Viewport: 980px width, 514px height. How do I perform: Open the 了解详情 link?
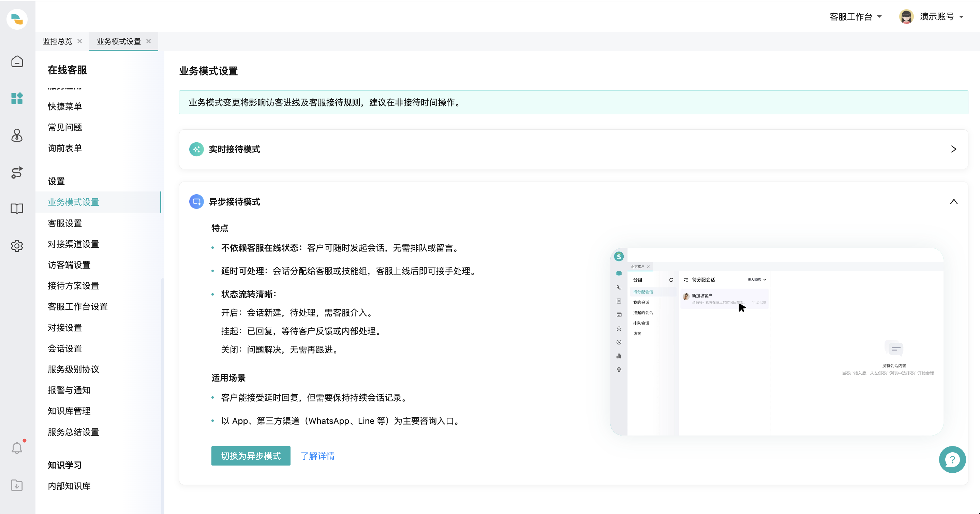coord(318,456)
